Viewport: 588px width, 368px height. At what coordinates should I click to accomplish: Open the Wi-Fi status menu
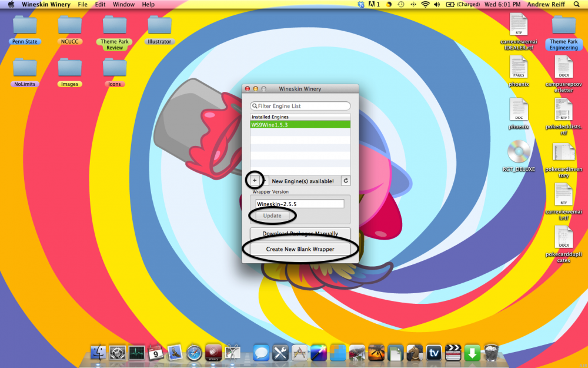coord(425,4)
